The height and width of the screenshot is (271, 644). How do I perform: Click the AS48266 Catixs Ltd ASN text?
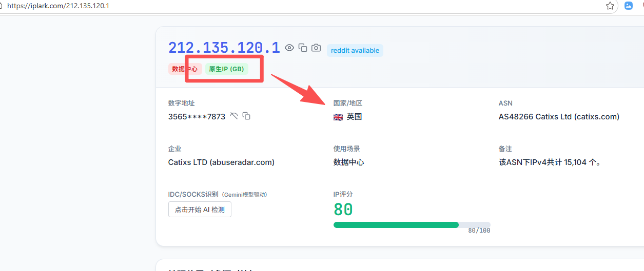559,117
